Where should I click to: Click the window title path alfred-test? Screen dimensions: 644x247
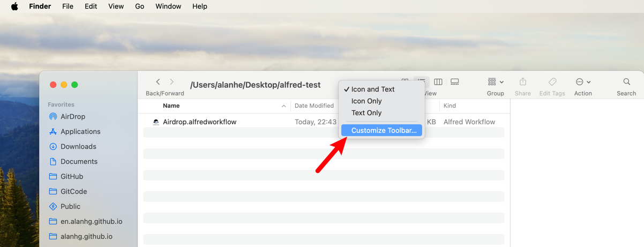(x=255, y=85)
